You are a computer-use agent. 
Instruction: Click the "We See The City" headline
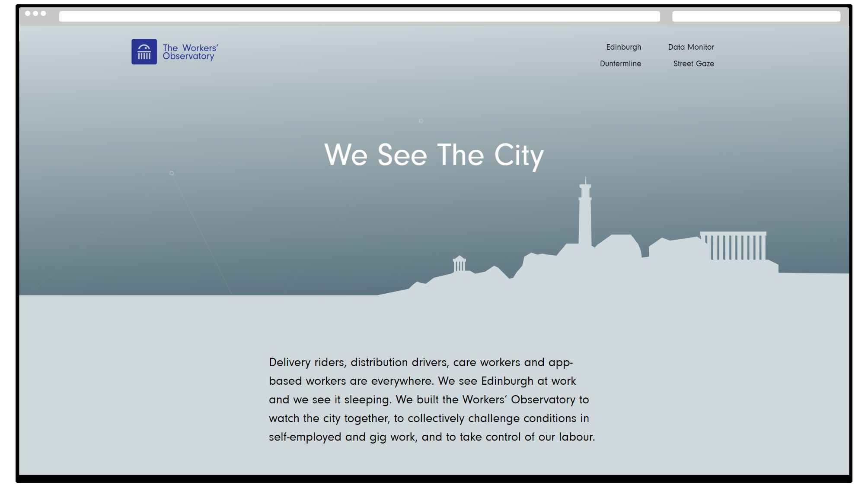(x=434, y=155)
